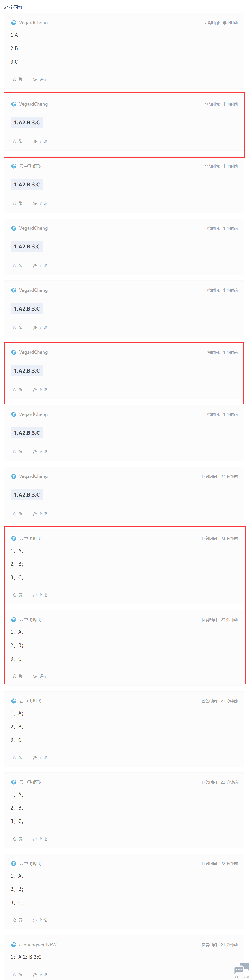Click the 27 分钟前 answer timestamp
251x980 pixels.
pyautogui.click(x=220, y=476)
